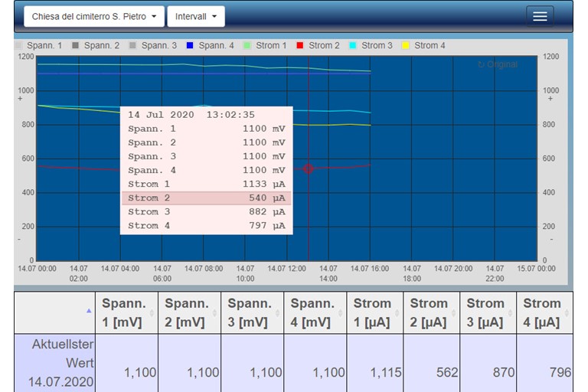Click the Aktuellster Wert row label
This screenshot has width=588, height=392.
55,363
